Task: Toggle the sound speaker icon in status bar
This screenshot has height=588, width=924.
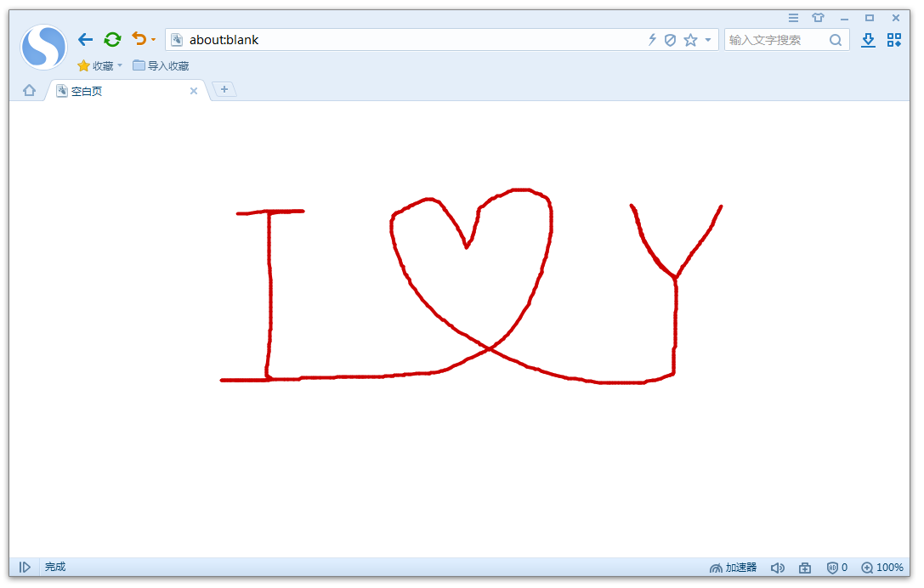Action: (x=777, y=568)
